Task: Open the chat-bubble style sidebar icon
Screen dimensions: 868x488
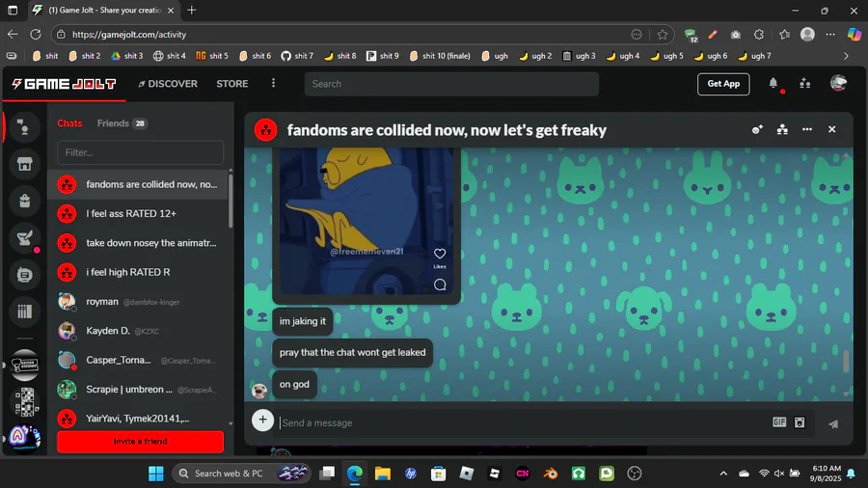Action: click(x=24, y=275)
